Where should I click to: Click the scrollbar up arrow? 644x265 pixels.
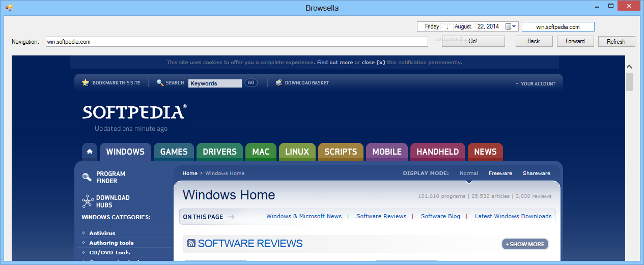click(x=629, y=67)
